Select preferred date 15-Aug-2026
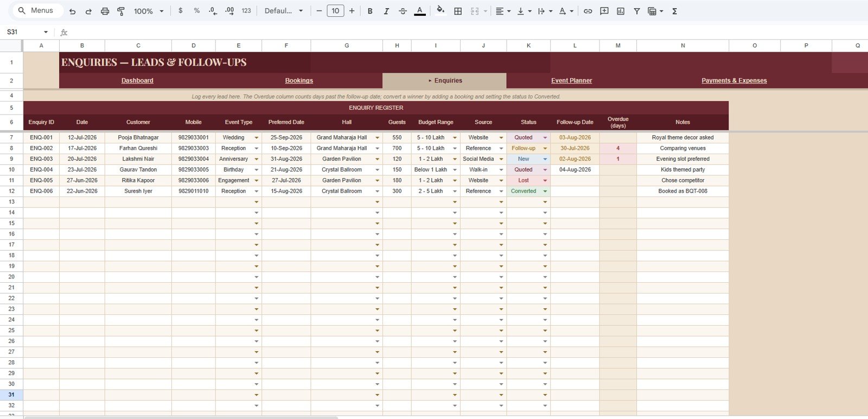Image resolution: width=868 pixels, height=419 pixels. (286, 191)
